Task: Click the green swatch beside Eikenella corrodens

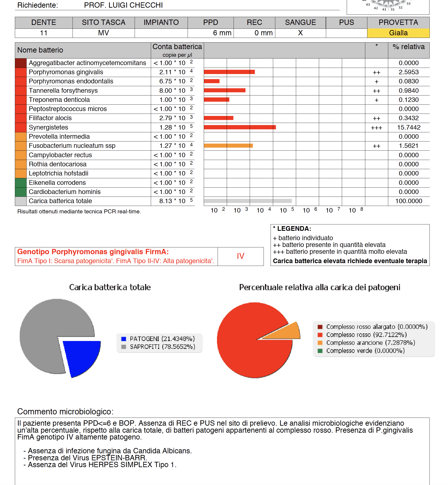Action: 21,183
